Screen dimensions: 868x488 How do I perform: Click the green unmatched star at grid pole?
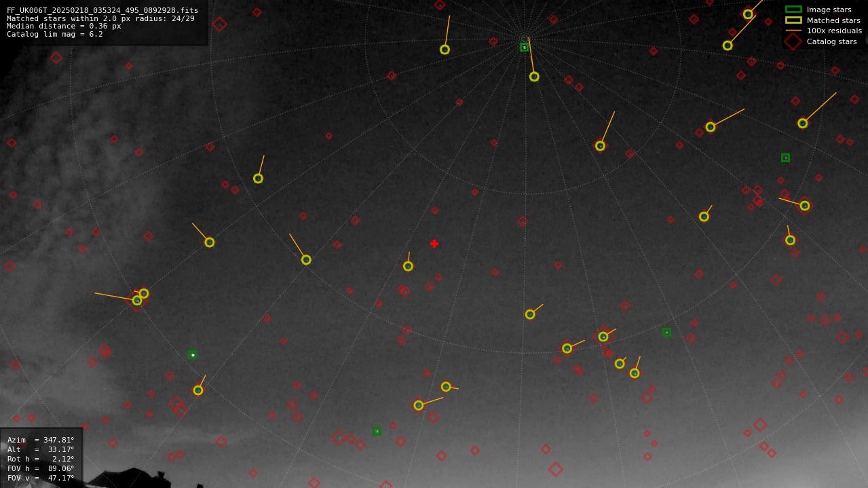[x=525, y=48]
